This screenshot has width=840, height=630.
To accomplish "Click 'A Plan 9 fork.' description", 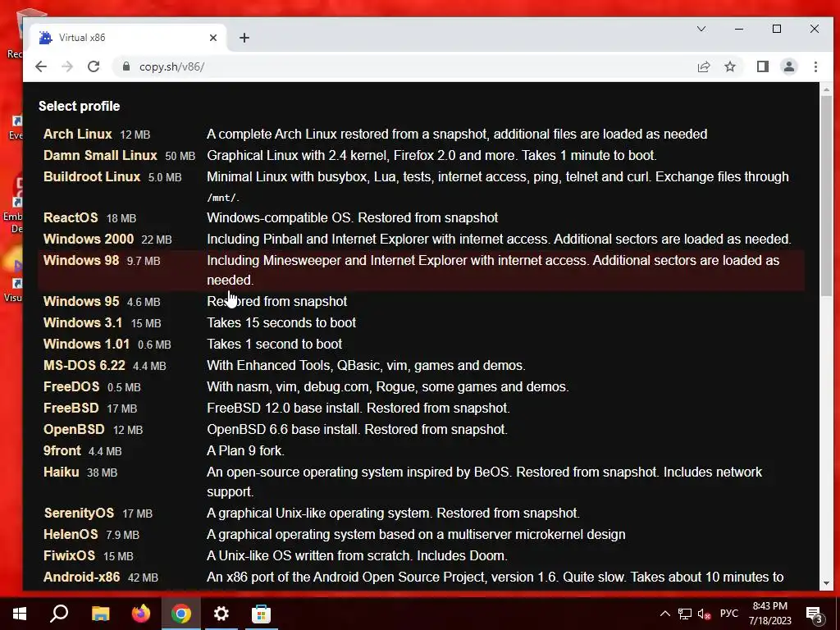I will click(x=245, y=451).
